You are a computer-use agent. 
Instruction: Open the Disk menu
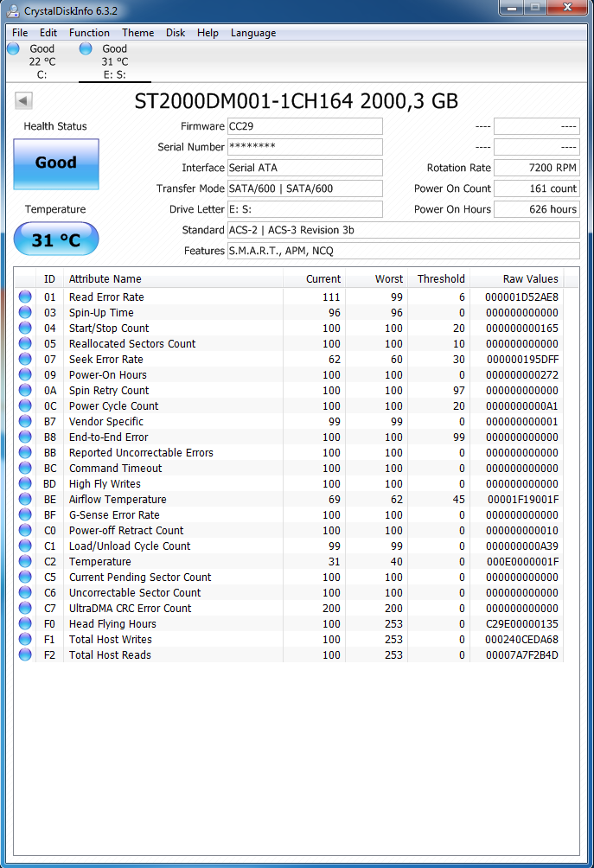(176, 33)
